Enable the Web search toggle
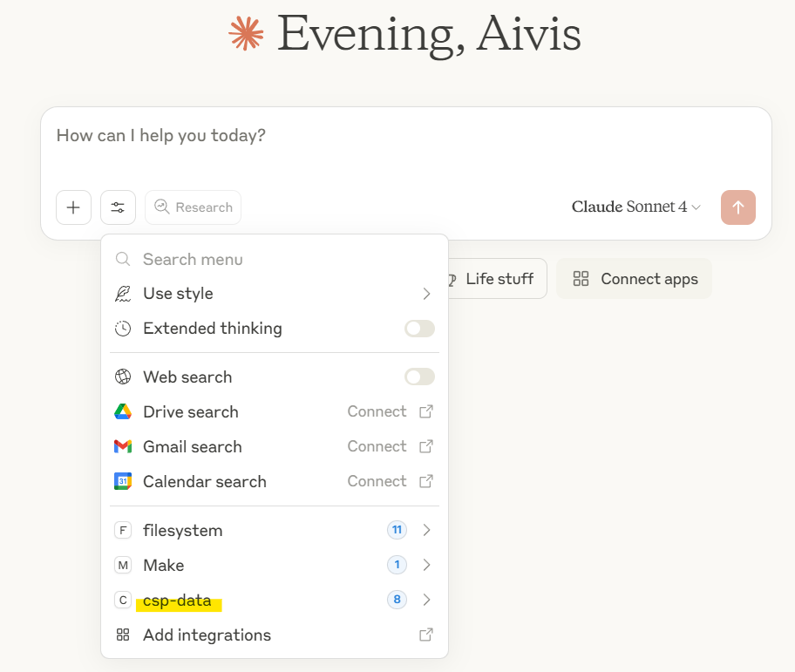Image resolution: width=795 pixels, height=672 pixels. coord(420,377)
